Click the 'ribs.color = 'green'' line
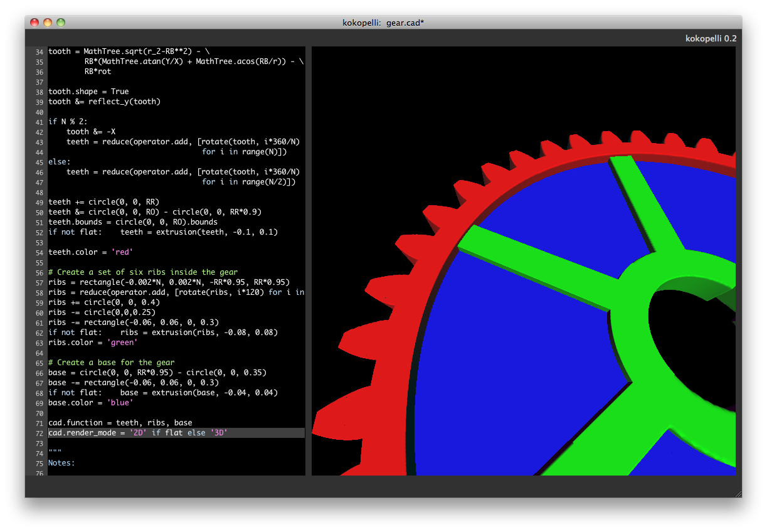 93,343
